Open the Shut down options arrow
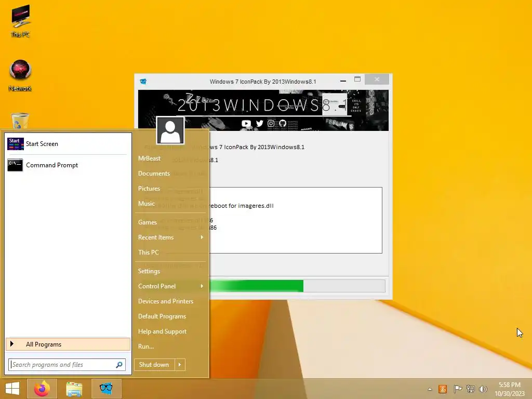 (x=180, y=365)
